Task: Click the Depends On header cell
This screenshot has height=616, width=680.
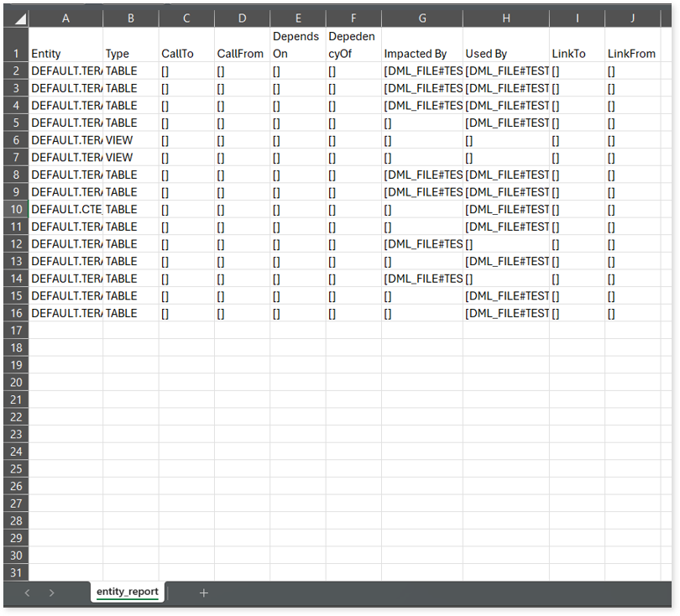Action: point(297,45)
